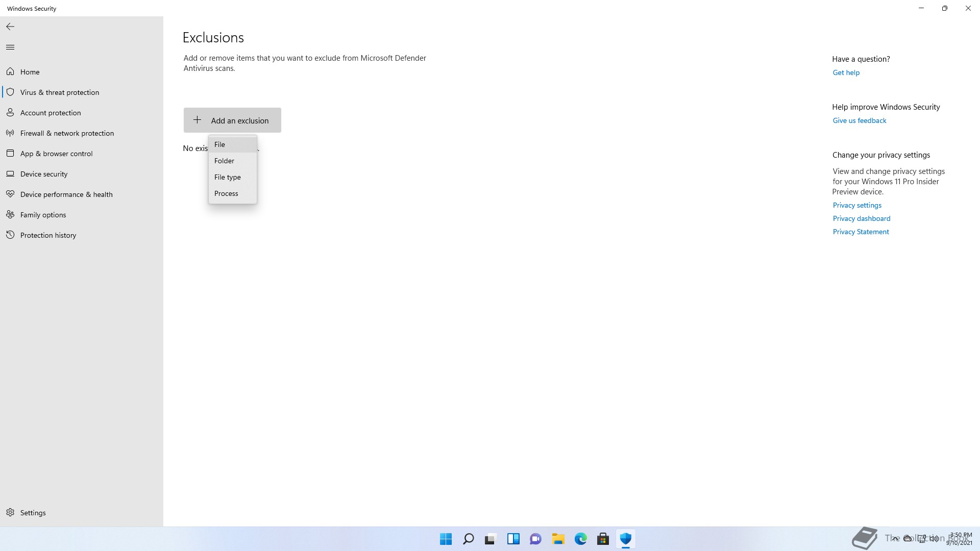Click the plus icon on Add an exclusion
The image size is (980, 551).
coord(197,120)
